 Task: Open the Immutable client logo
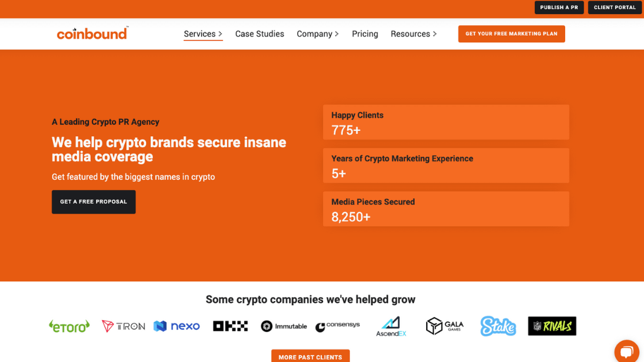tap(283, 326)
